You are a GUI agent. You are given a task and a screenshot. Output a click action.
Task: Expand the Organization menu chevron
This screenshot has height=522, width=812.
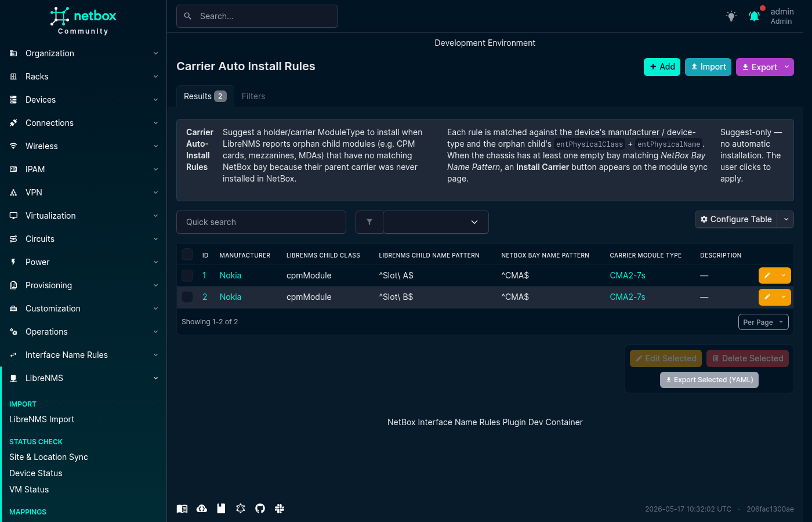tap(155, 53)
